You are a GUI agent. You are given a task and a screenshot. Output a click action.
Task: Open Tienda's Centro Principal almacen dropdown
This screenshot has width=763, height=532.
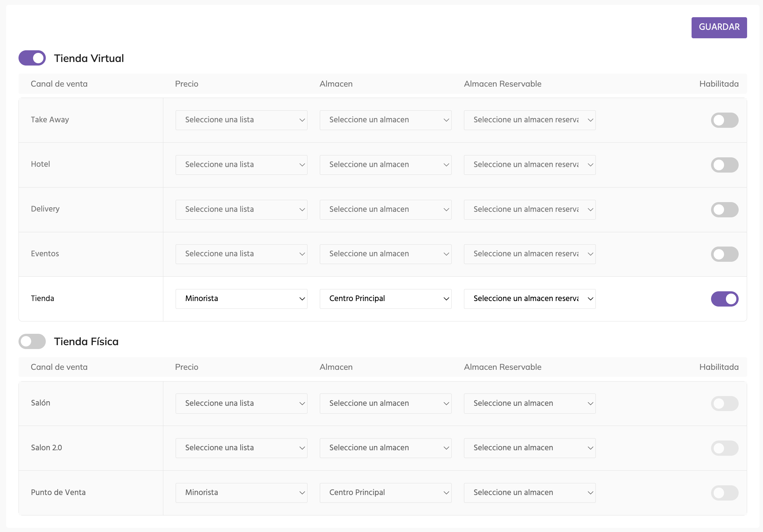[x=385, y=299]
